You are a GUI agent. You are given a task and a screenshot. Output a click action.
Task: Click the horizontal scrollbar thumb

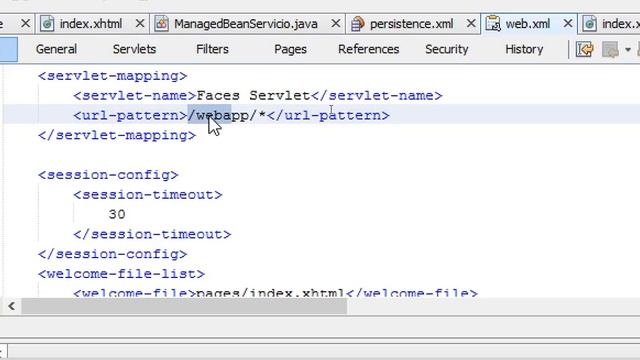pos(184,306)
